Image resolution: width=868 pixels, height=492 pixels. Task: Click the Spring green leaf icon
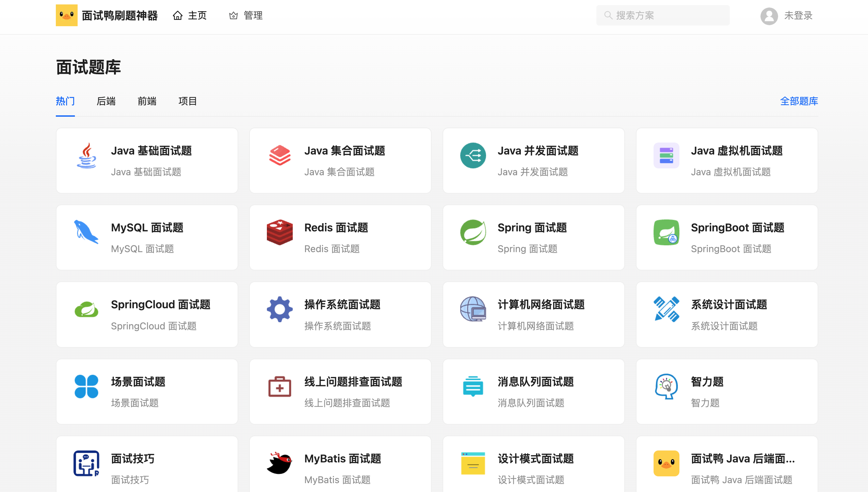(x=473, y=232)
